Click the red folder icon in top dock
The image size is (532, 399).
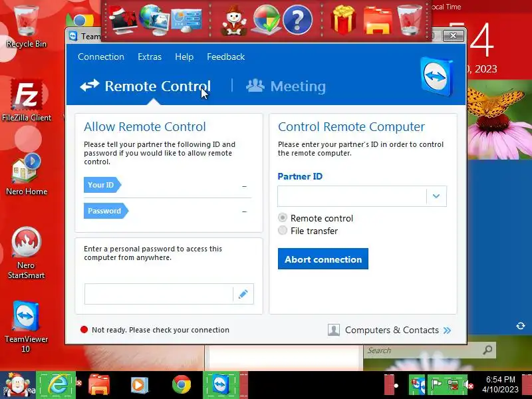[377, 21]
